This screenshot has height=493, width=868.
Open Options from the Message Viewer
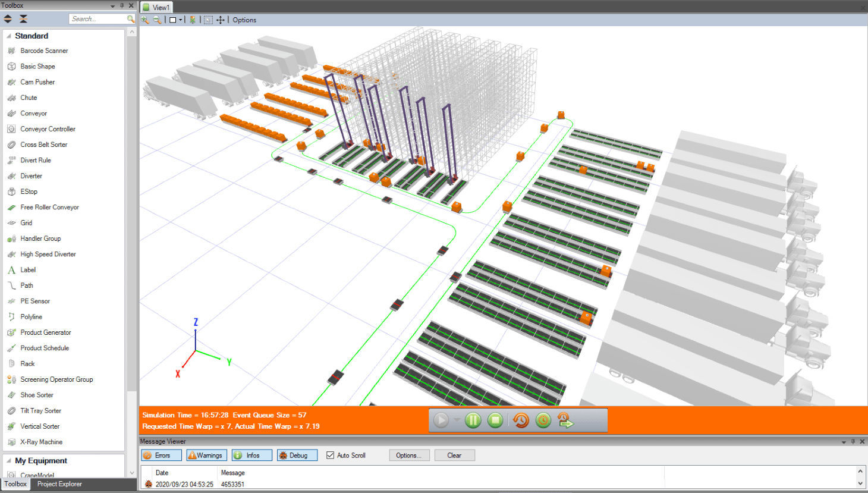[409, 455]
